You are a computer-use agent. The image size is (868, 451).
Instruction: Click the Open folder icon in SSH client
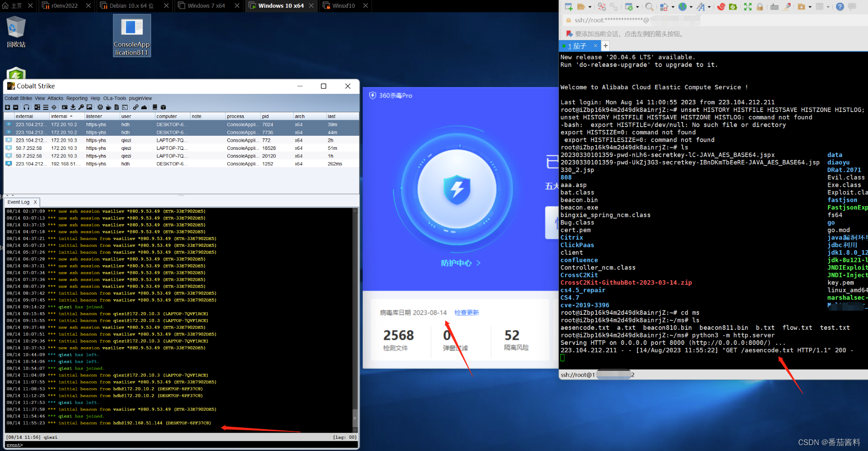pyautogui.click(x=581, y=7)
